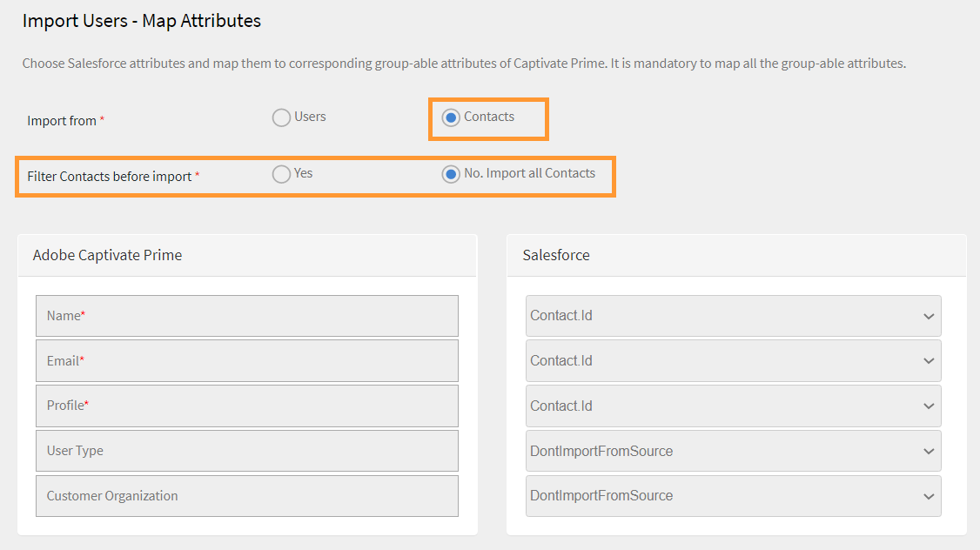Click the Customer Organization attribute field
This screenshot has height=550, width=980.
247,496
